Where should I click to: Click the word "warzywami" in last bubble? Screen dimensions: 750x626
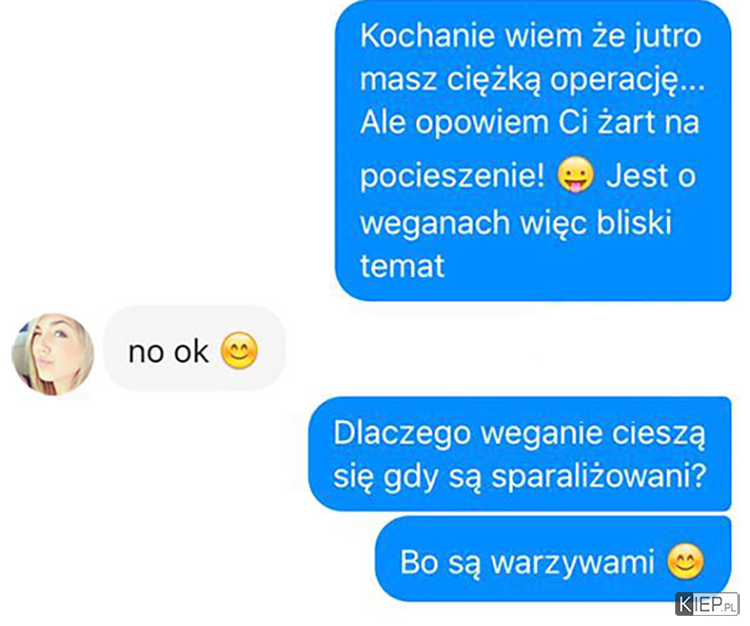point(573,562)
